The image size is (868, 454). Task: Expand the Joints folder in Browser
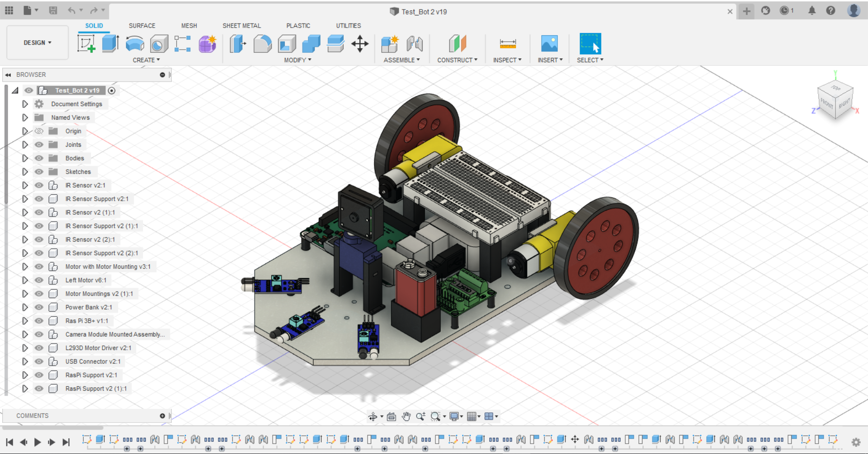[x=25, y=145]
